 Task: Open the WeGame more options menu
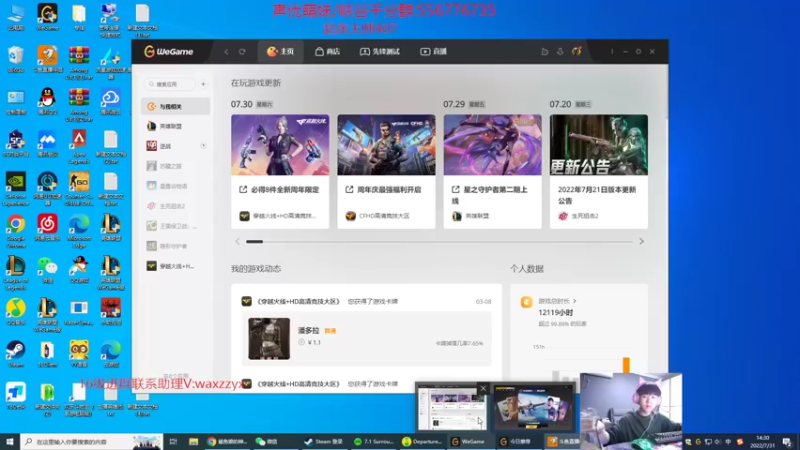click(x=612, y=52)
